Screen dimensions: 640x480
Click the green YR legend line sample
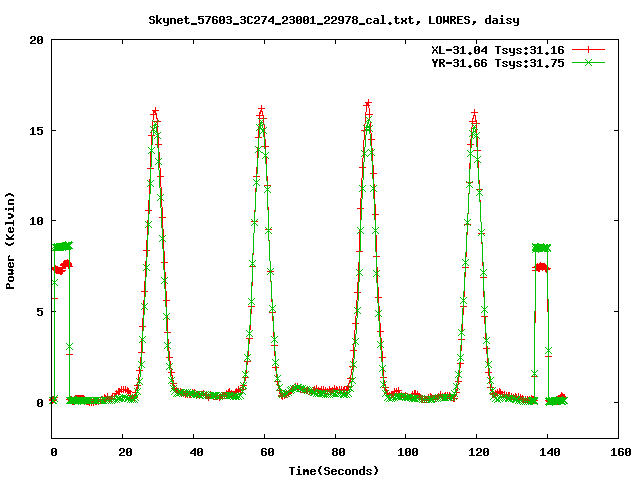click(588, 62)
